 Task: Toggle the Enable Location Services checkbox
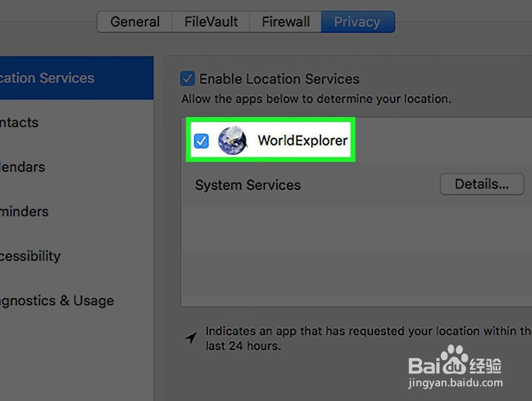pos(187,79)
